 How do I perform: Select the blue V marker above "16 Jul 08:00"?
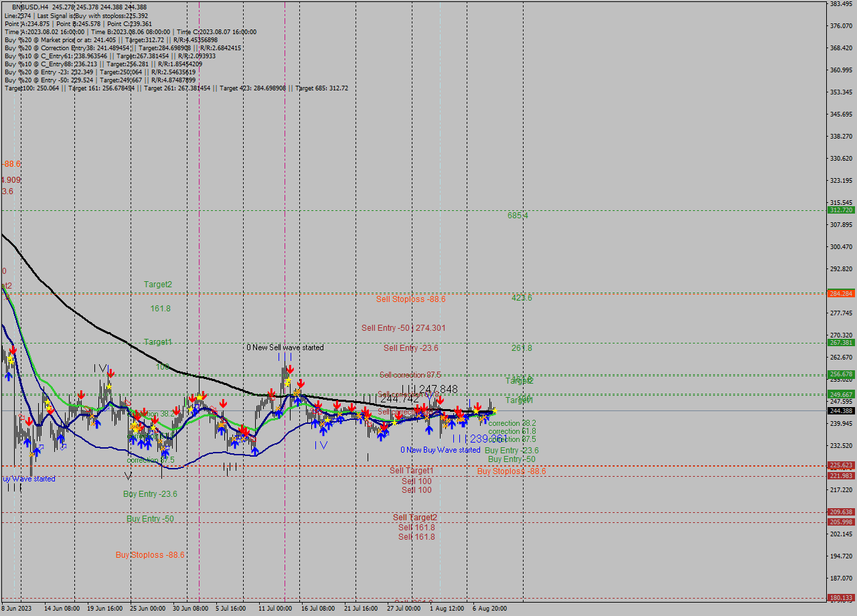tap(323, 445)
